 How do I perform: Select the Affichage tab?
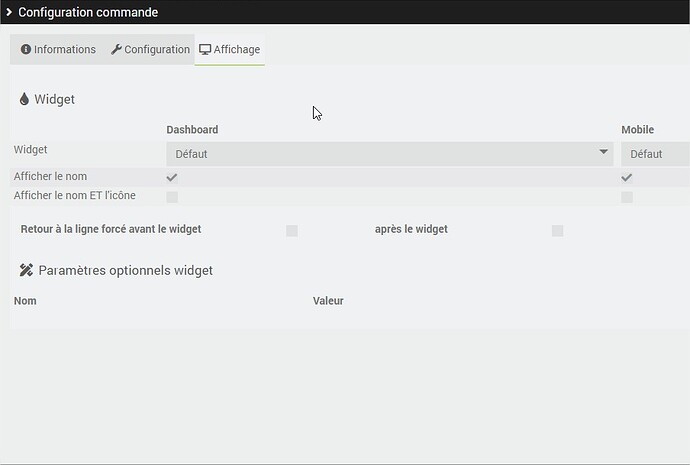pyautogui.click(x=230, y=49)
